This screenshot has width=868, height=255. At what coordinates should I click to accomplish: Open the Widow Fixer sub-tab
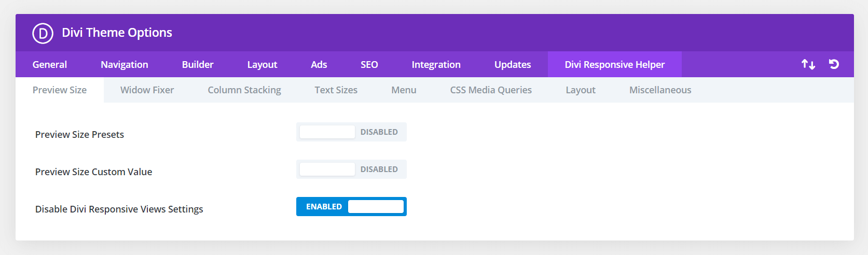(147, 90)
